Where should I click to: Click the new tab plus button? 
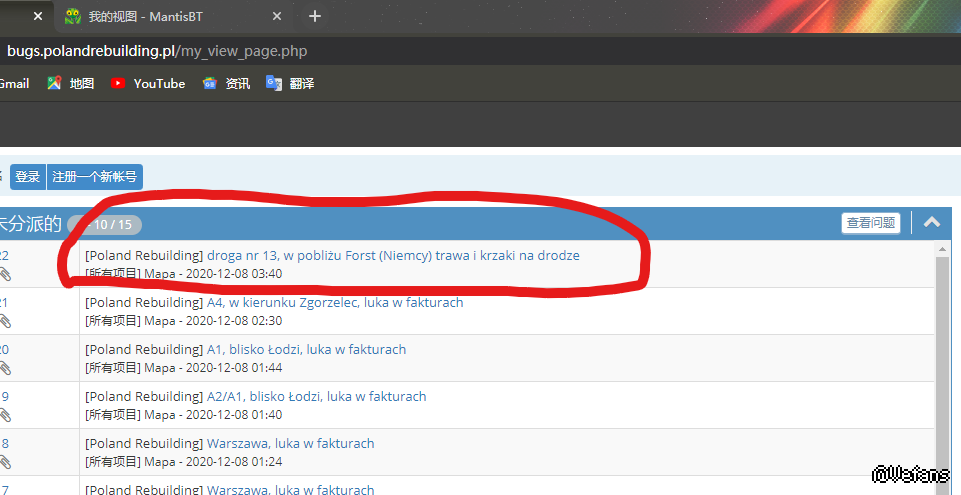315,16
